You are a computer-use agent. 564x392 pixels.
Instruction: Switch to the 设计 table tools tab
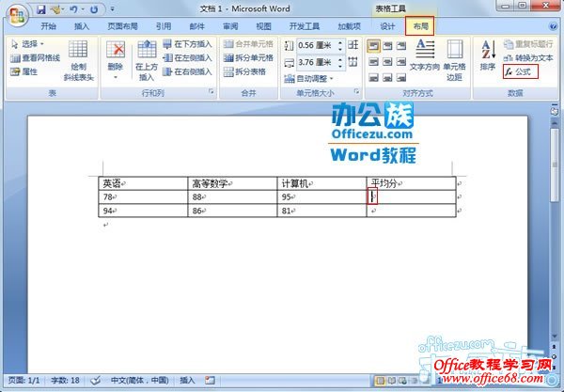[x=387, y=26]
